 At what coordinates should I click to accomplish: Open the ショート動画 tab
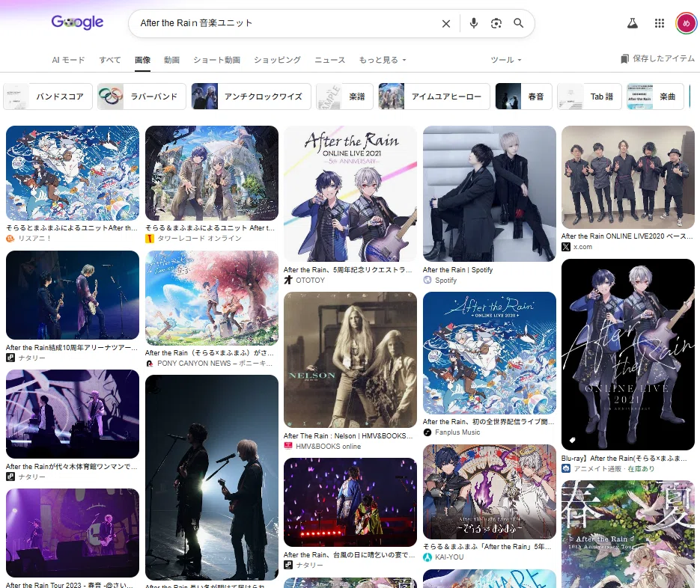(x=216, y=60)
